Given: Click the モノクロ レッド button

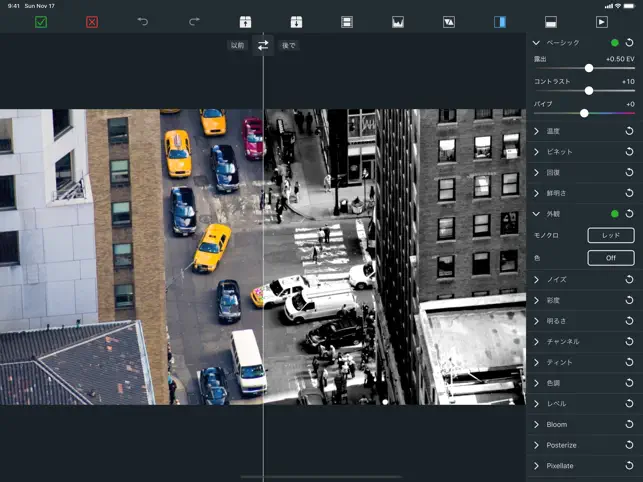Looking at the screenshot, I should (610, 236).
